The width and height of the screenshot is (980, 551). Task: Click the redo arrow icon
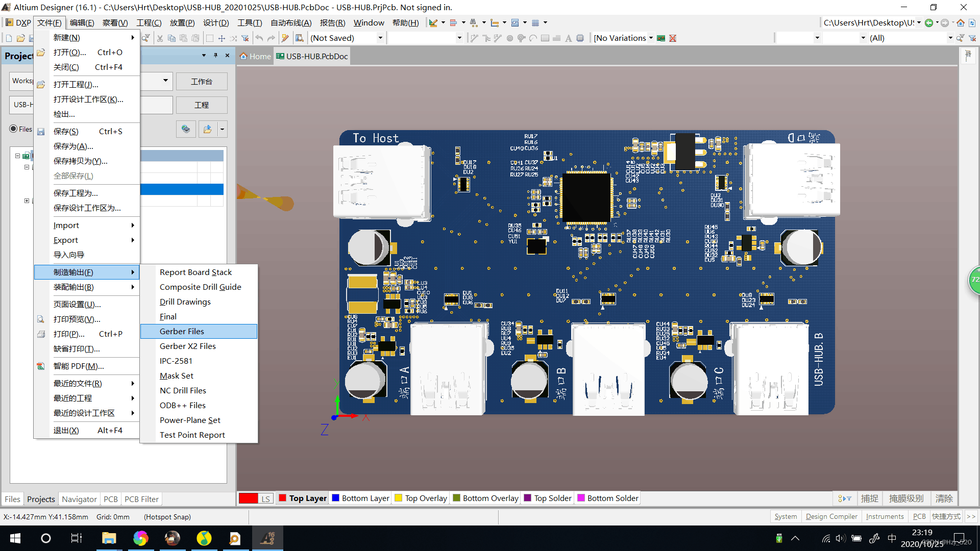click(271, 38)
